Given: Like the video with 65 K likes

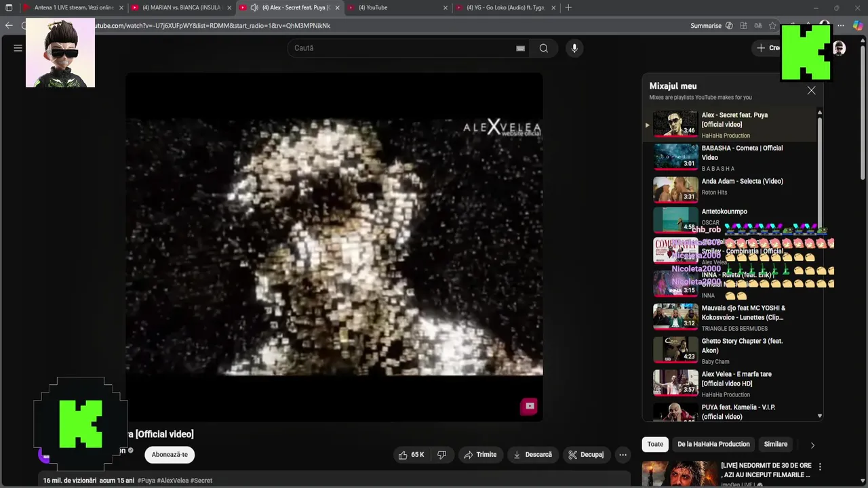Looking at the screenshot, I should pos(411,455).
